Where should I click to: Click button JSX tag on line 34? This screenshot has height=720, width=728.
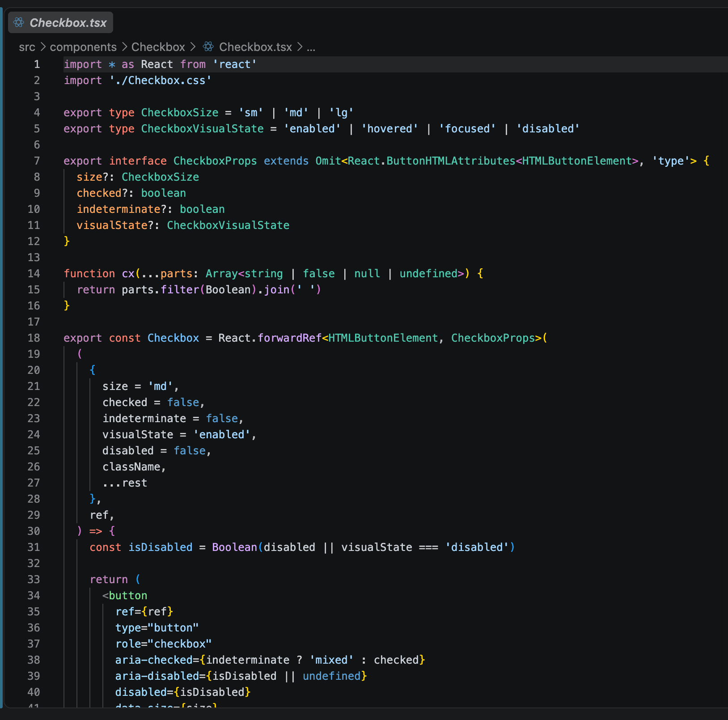tap(128, 596)
